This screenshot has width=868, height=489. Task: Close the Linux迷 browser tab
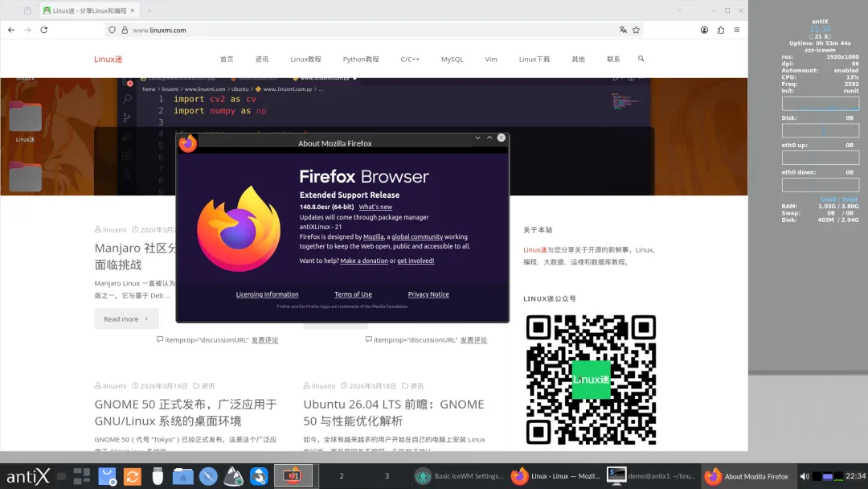pos(133,10)
